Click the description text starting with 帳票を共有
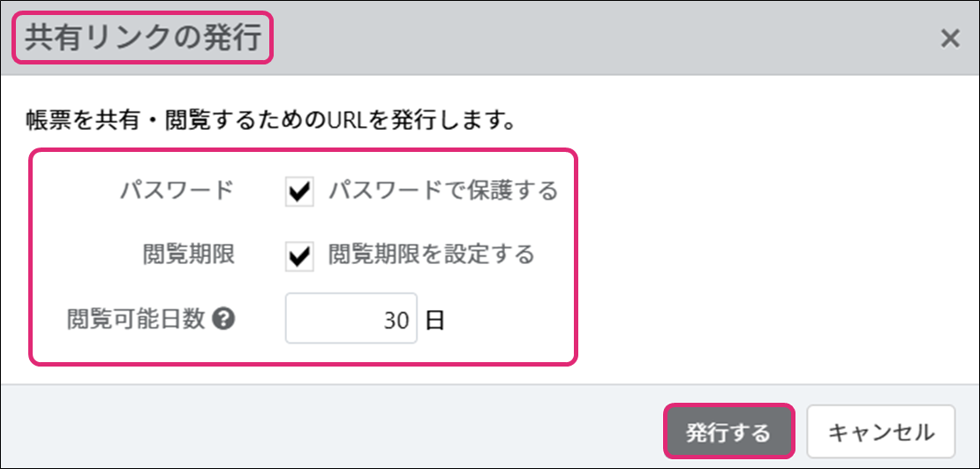 pos(270,119)
